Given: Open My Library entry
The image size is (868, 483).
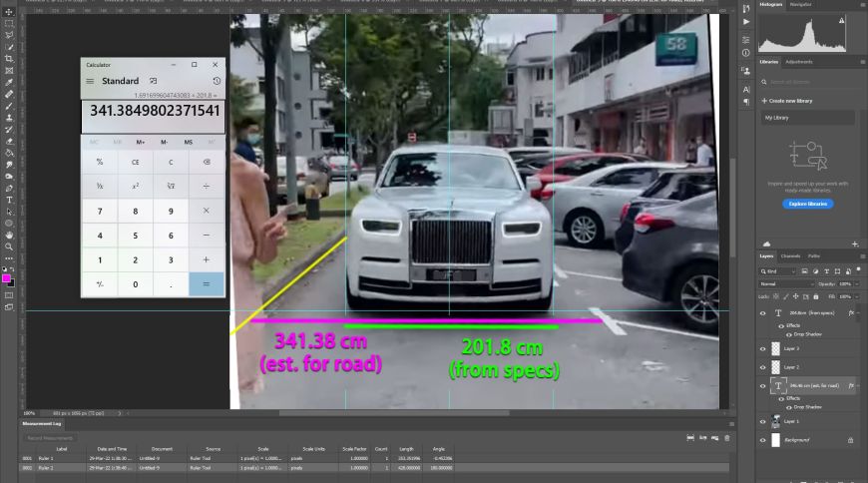Looking at the screenshot, I should pos(808,118).
